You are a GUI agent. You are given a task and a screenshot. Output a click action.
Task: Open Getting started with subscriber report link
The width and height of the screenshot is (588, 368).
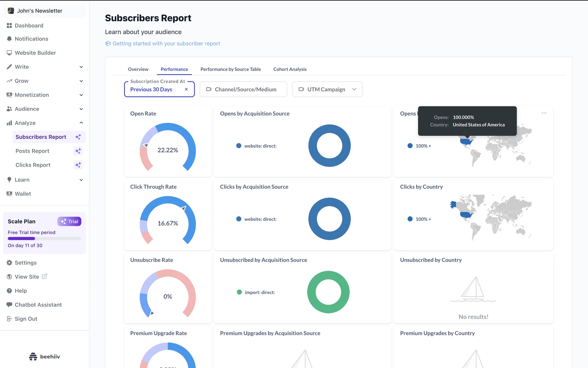point(166,44)
